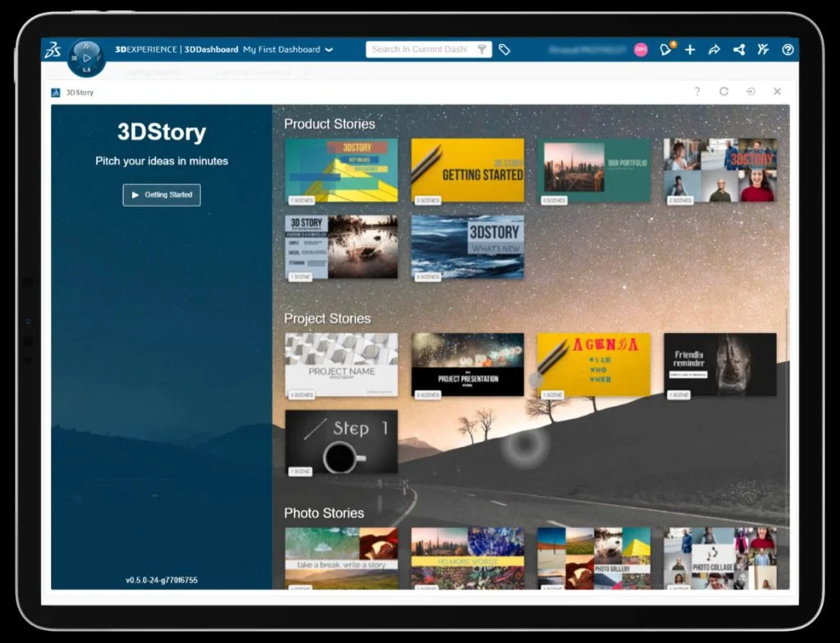Viewport: 840px width, 643px height.
Task: Refresh the 3DStory widget
Action: tap(724, 92)
